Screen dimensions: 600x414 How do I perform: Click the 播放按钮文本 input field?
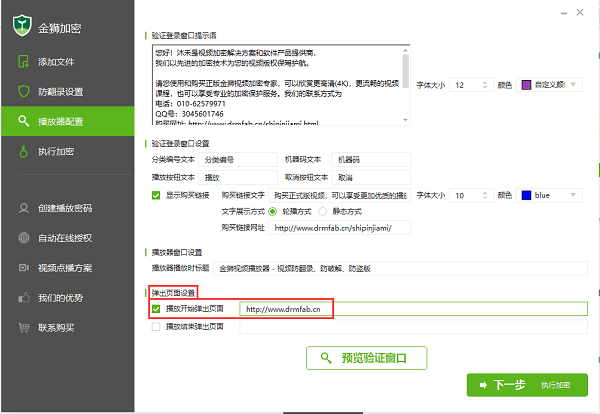point(238,178)
